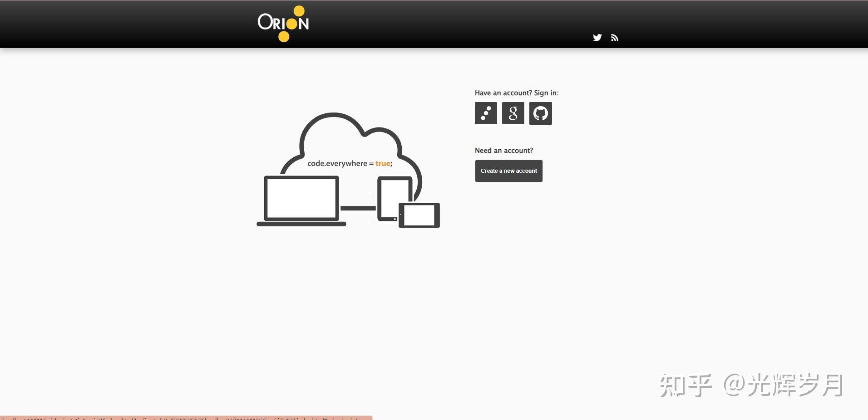This screenshot has height=420, width=868.
Task: Select the laptop graphic in the illustration
Action: [301, 201]
